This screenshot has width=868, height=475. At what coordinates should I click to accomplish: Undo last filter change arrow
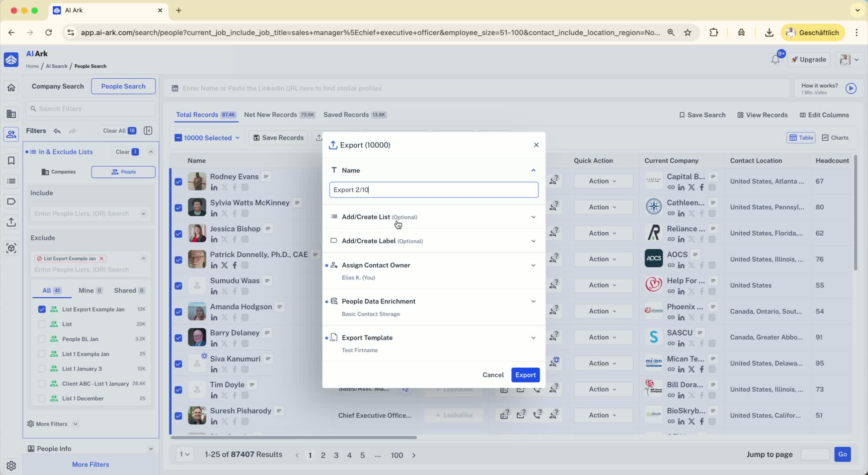click(x=57, y=131)
